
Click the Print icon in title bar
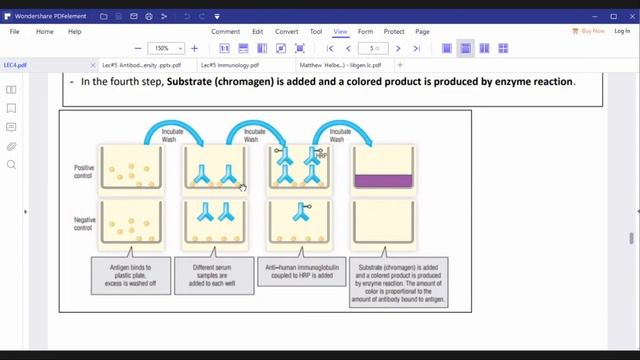click(x=149, y=16)
